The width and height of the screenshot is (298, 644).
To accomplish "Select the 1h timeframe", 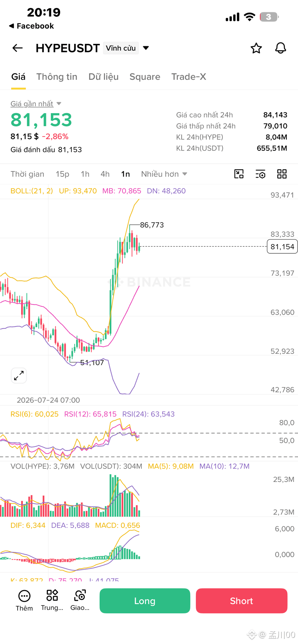I will [85, 174].
